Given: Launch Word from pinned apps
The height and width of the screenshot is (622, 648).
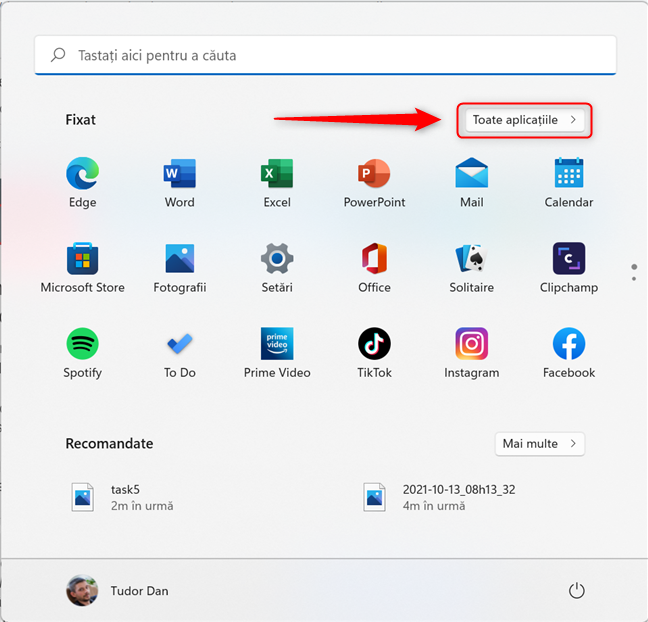Looking at the screenshot, I should [180, 182].
